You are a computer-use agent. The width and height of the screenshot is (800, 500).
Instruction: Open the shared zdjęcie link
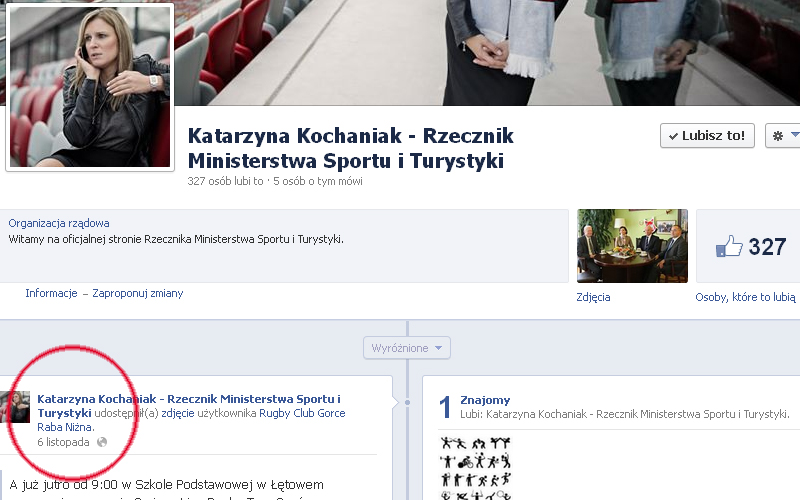tap(178, 413)
